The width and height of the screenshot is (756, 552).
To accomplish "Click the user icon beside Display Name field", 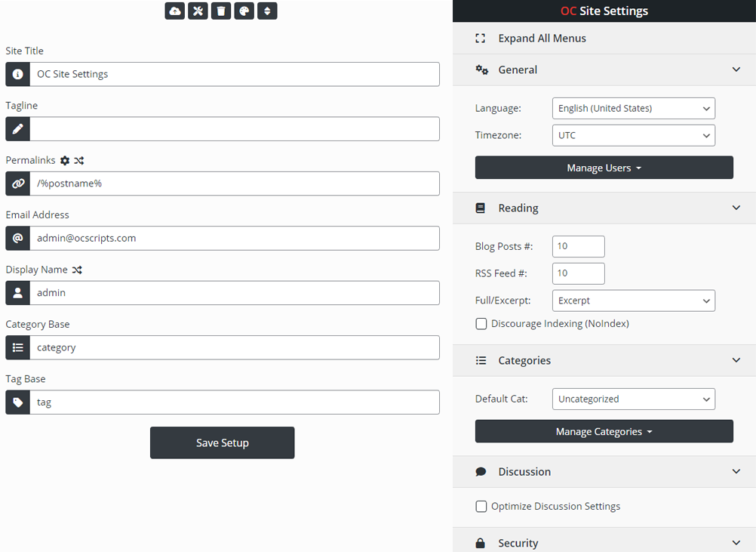I will 18,293.
